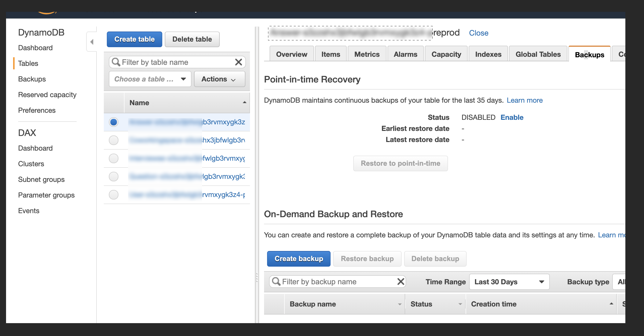Select the third table radio button
This screenshot has height=336, width=644.
coord(114,158)
